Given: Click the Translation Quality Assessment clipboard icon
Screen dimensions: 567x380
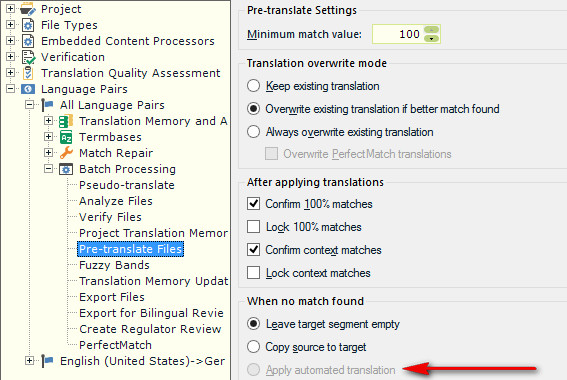Looking at the screenshot, I should [28, 73].
